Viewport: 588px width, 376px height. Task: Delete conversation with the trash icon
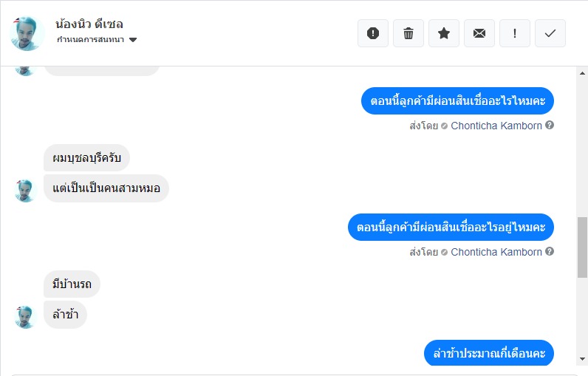click(408, 33)
